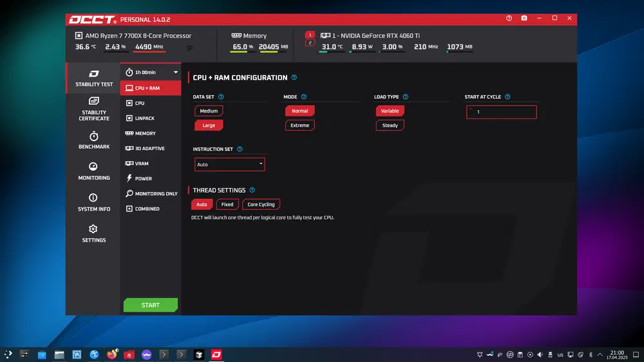Screen dimensions: 644x362
Task: Select the 3D Adaptive test
Action: [x=151, y=148]
